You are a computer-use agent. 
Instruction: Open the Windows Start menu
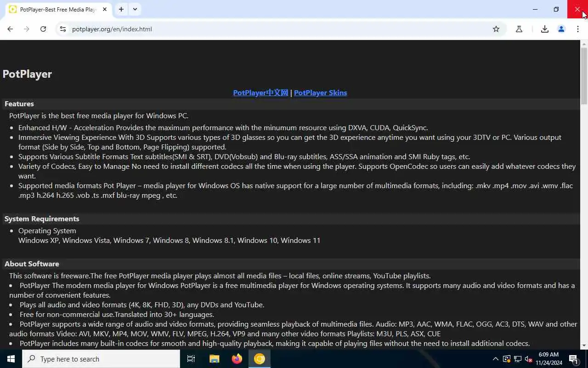coord(11,359)
